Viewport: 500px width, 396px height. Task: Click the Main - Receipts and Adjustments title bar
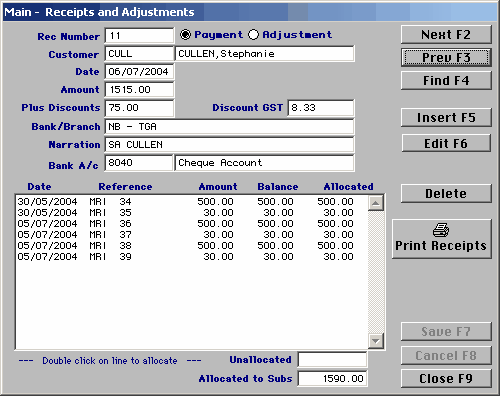tap(250, 12)
